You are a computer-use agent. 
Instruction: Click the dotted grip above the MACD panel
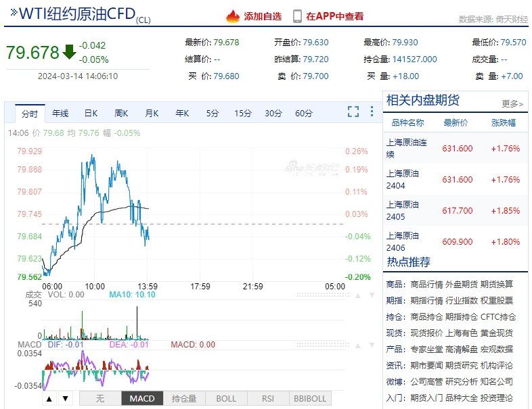point(323,345)
